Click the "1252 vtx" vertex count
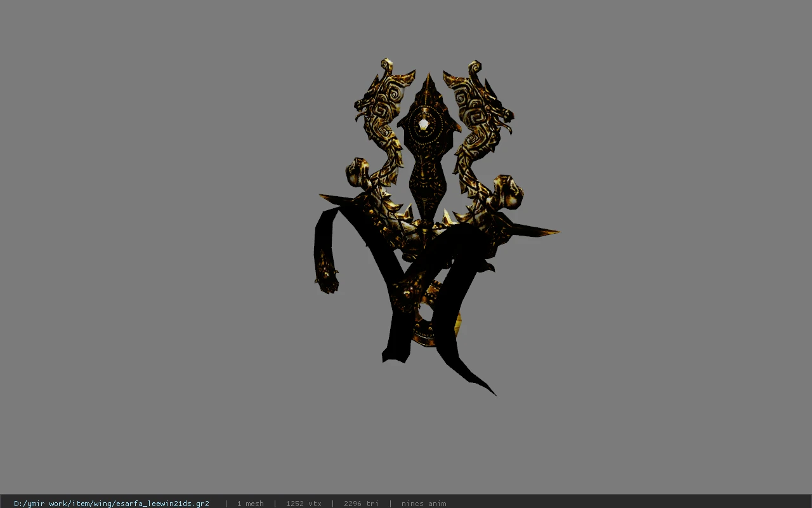Image resolution: width=812 pixels, height=508 pixels. coord(303,504)
